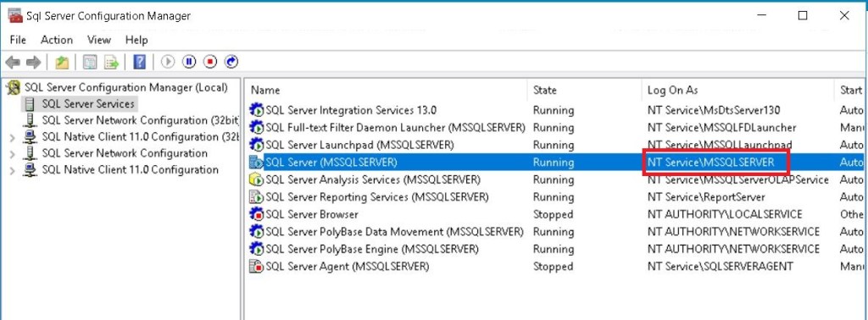
Task: Click the Analysis Services cube icon
Action: [x=257, y=179]
